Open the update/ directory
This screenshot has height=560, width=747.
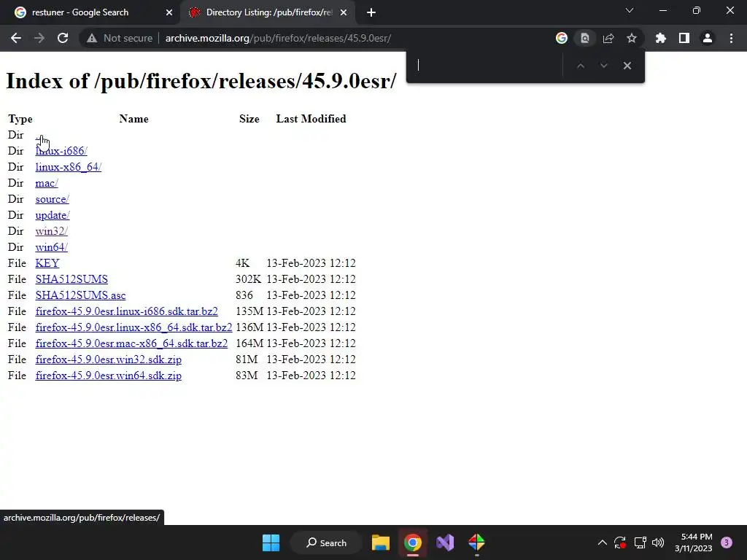click(x=53, y=215)
